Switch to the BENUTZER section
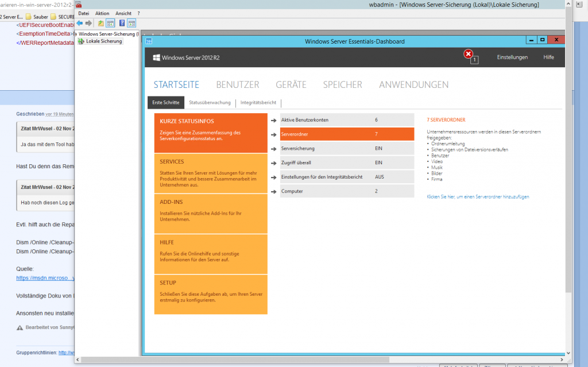The image size is (588, 367). (238, 85)
